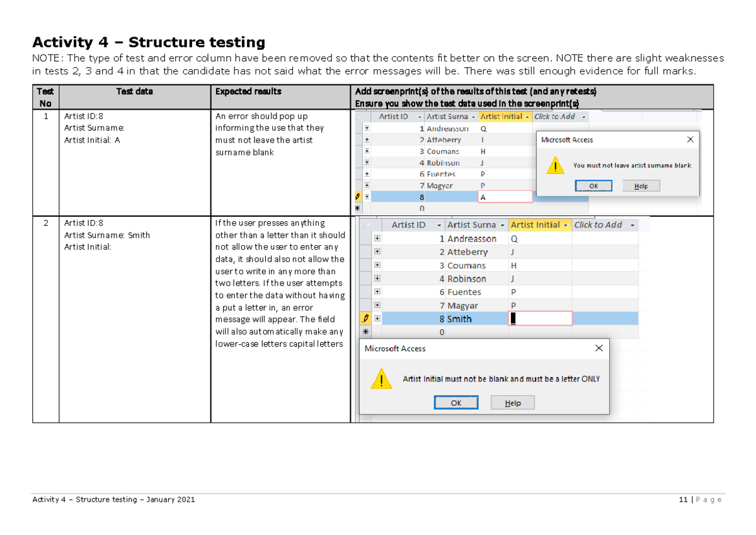The image size is (756, 535).
Task: Click Help in the surname blank error dialog
Action: [640, 186]
